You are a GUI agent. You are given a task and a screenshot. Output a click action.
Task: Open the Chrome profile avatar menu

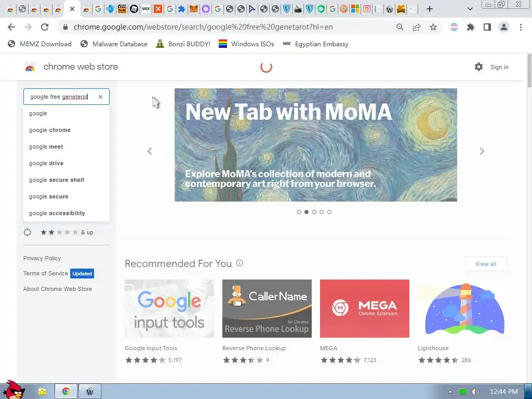tap(504, 27)
